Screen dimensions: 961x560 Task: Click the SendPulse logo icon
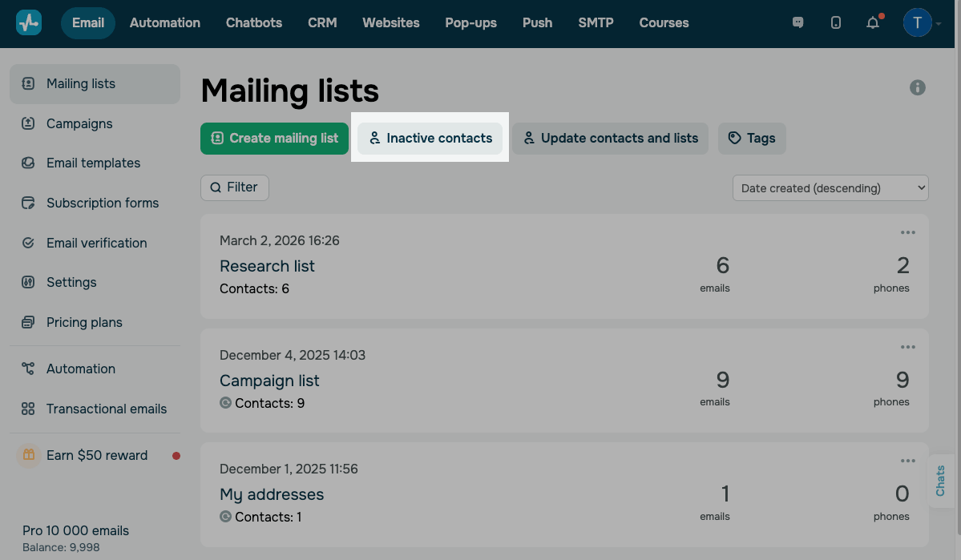(x=29, y=22)
